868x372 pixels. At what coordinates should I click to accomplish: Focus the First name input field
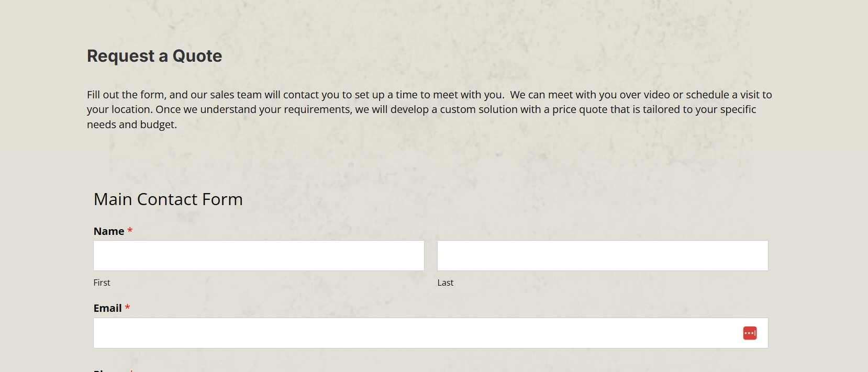(259, 256)
